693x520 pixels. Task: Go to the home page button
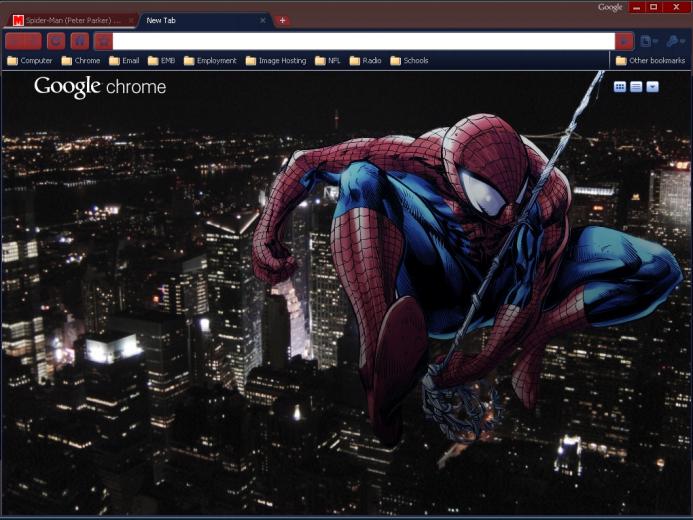[80, 41]
